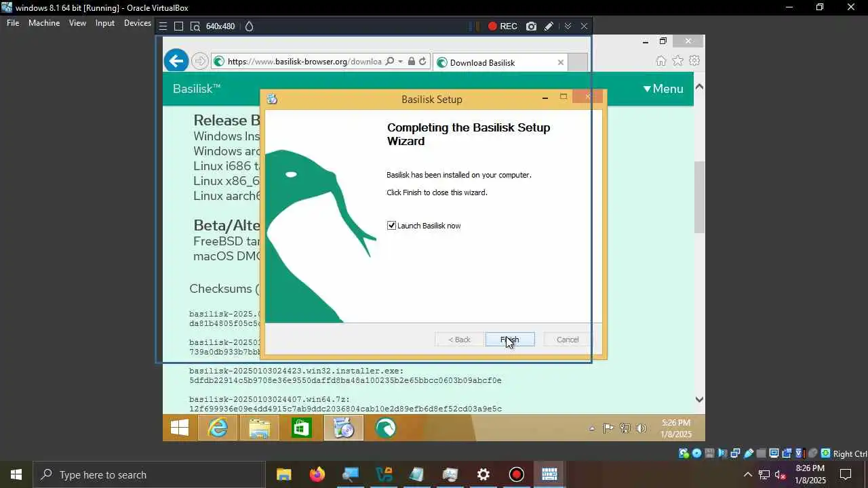
Task: Refresh the Basilisk download page
Action: click(x=422, y=62)
